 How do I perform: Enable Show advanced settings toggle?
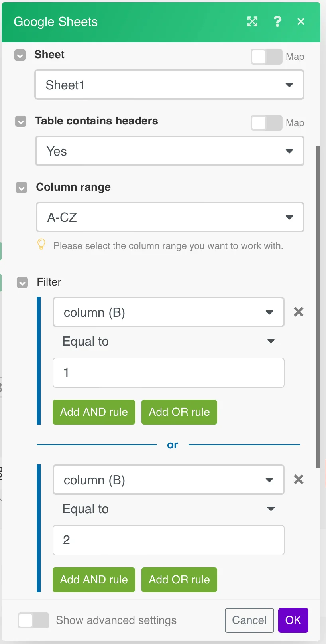click(33, 620)
